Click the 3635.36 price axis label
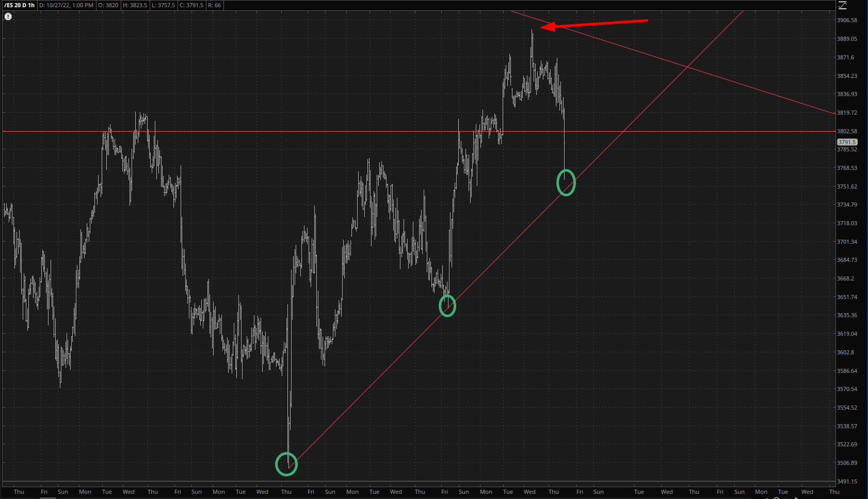Image resolution: width=868 pixels, height=499 pixels. (847, 315)
